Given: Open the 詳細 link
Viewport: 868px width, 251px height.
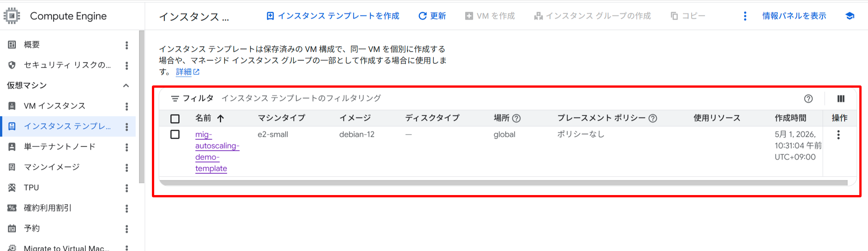Looking at the screenshot, I should 187,72.
